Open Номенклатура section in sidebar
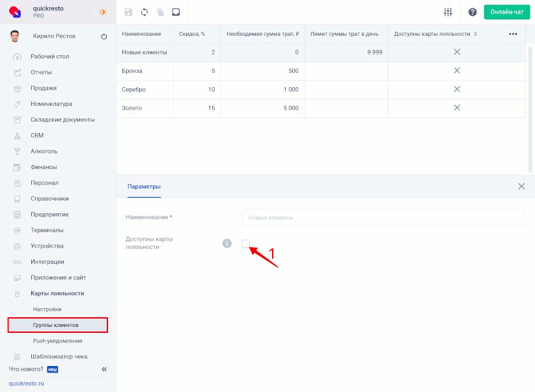The width and height of the screenshot is (535, 392). (51, 104)
